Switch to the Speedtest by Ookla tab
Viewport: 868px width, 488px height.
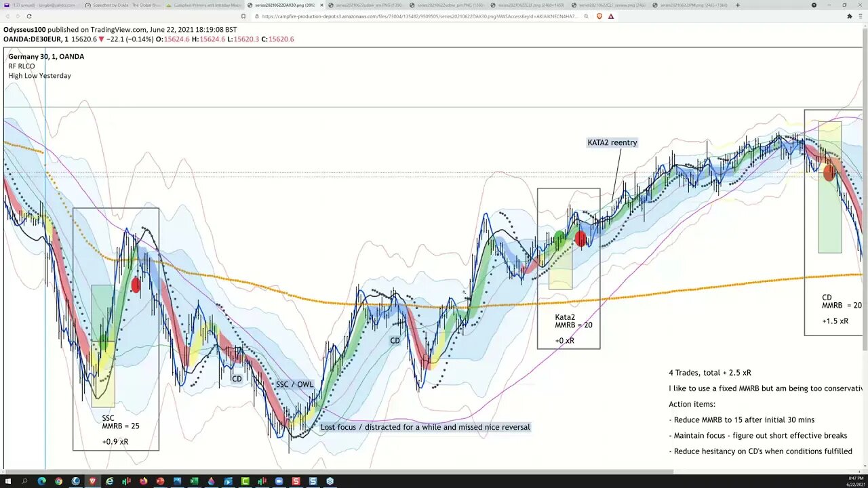pos(122,5)
